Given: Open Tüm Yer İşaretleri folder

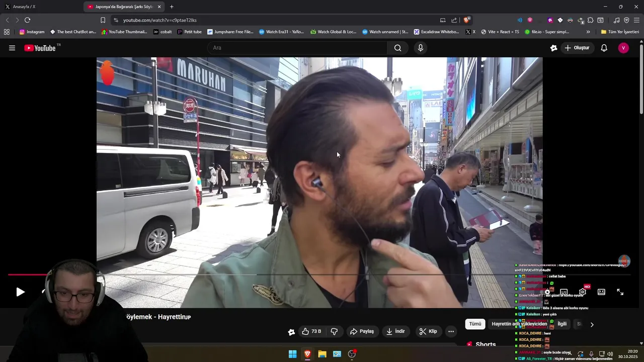Looking at the screenshot, I should pyautogui.click(x=620, y=32).
